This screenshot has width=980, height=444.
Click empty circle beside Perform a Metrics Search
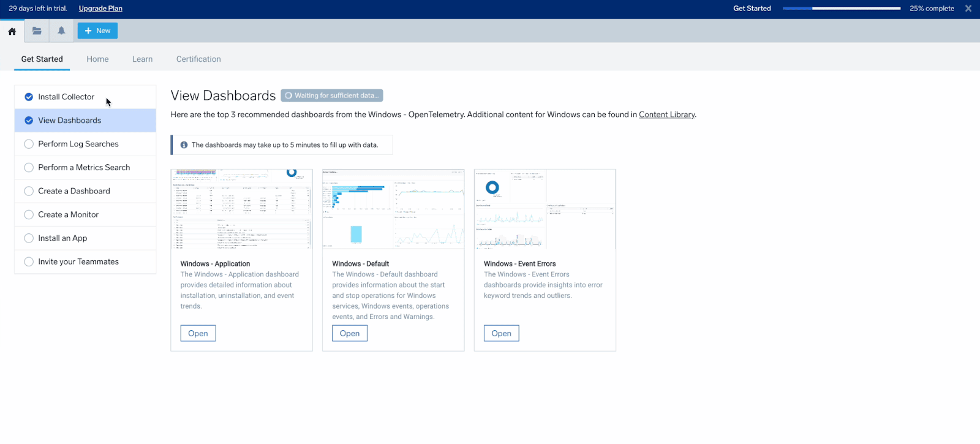[29, 168]
